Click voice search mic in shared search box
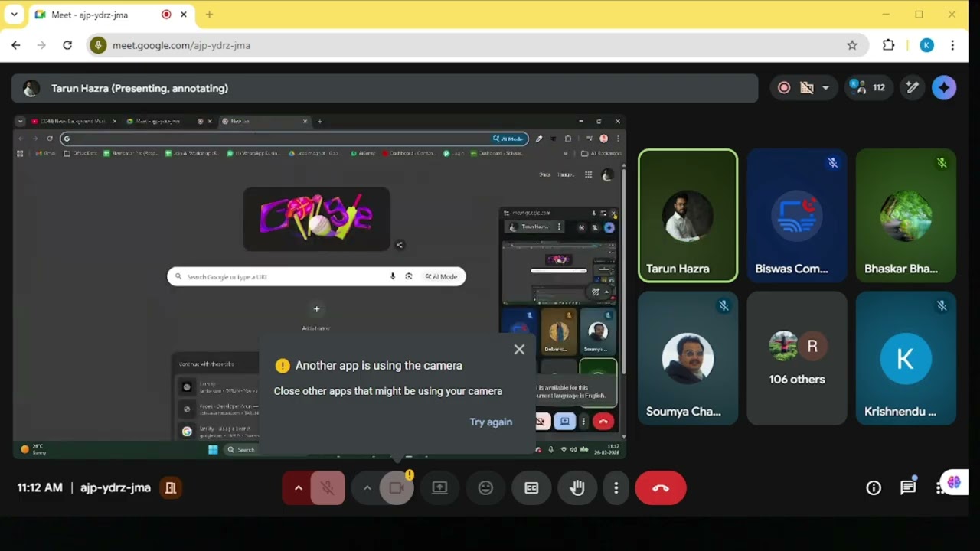The image size is (980, 551). click(393, 276)
